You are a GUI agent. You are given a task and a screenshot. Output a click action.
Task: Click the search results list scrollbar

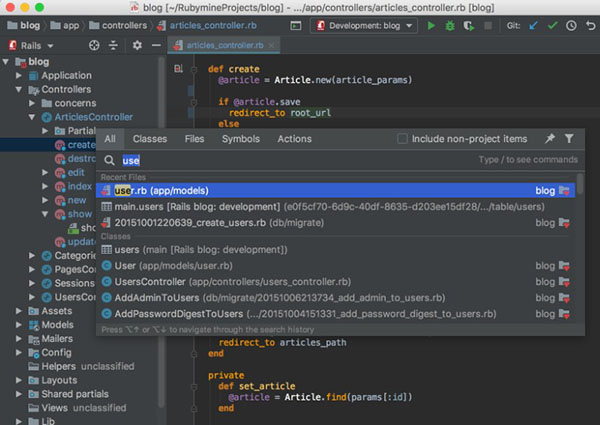(580, 184)
